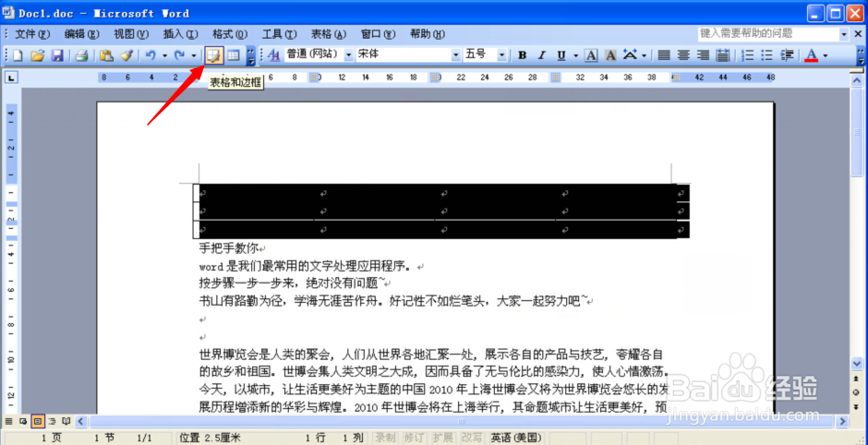
Task: Click 修订 track changes indicator in status bar
Action: pyautogui.click(x=414, y=439)
